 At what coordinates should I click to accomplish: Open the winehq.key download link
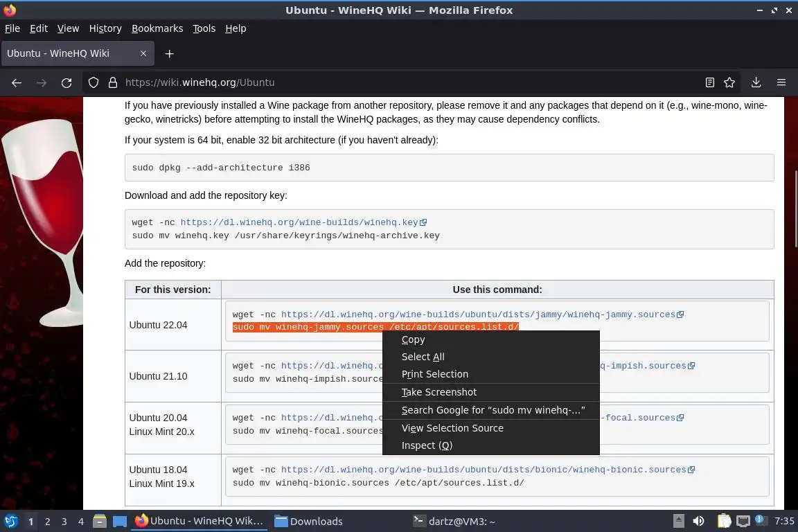point(303,222)
